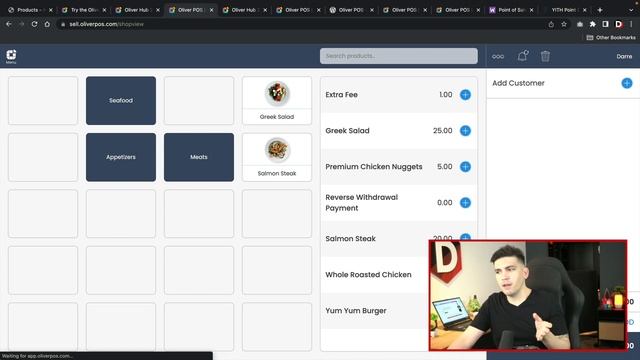Go back with browser back arrow
Viewport: 640px width, 360px height.
[9, 24]
